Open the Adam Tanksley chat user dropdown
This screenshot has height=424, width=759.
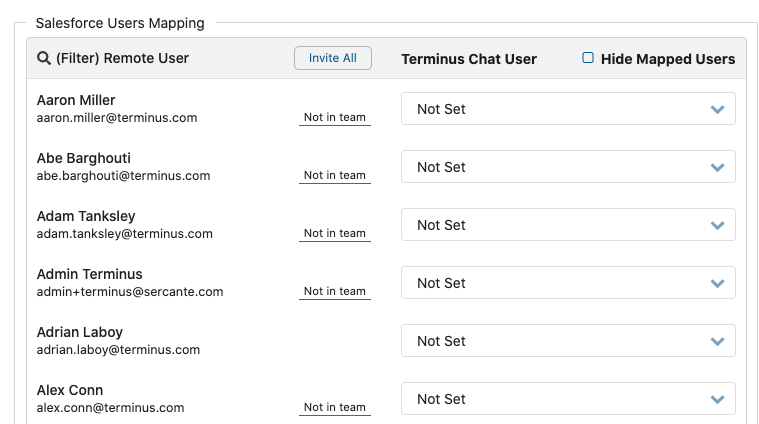[568, 225]
